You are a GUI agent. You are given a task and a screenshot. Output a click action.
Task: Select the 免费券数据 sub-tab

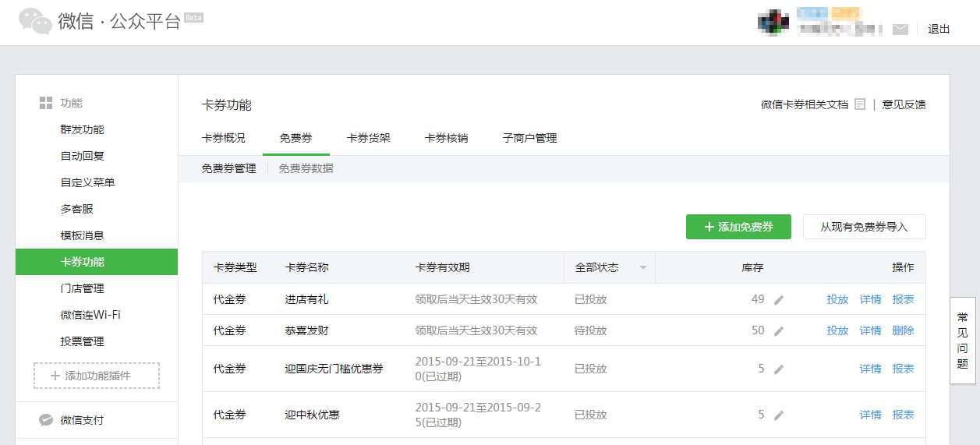click(x=306, y=168)
